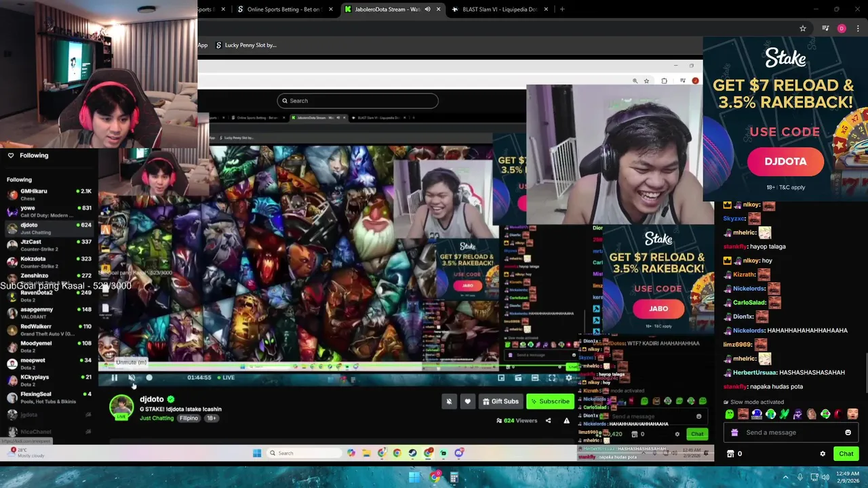Insert the purple sunglasses emote
Screen dimensions: 868x488
[x=798, y=414]
